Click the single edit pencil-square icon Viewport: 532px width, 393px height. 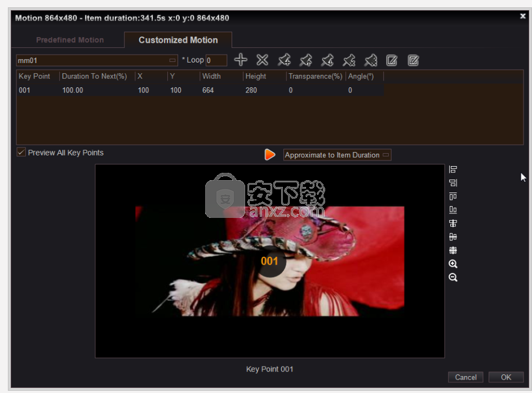pos(392,61)
